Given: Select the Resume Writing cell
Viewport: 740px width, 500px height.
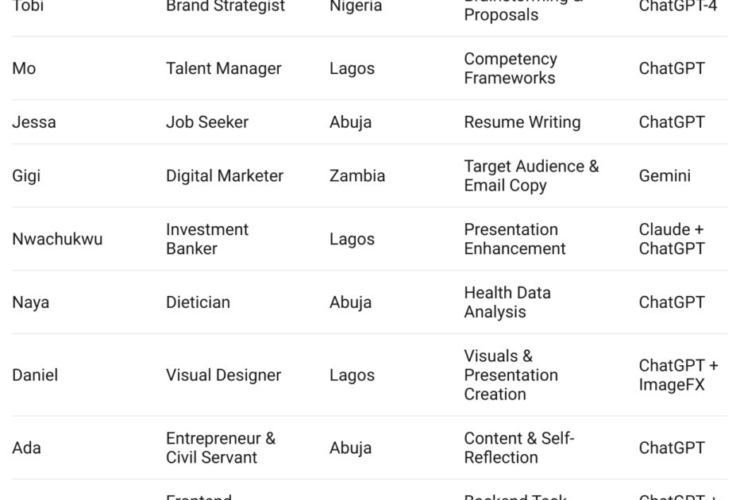Looking at the screenshot, I should (x=522, y=122).
